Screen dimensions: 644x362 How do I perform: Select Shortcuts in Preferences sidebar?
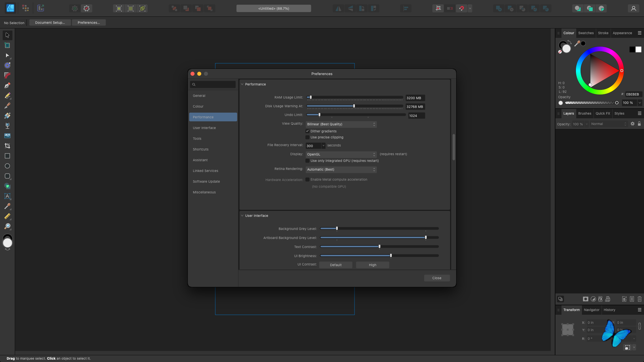coord(213,149)
